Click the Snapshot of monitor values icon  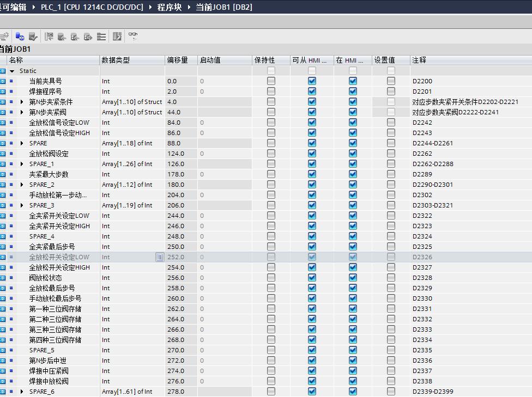pyautogui.click(x=49, y=36)
